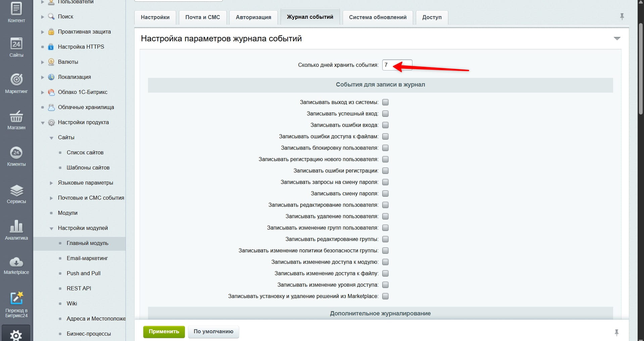Screen dimensions: 644x341
Task: Switch to the Авторизация tab
Action: tap(253, 17)
